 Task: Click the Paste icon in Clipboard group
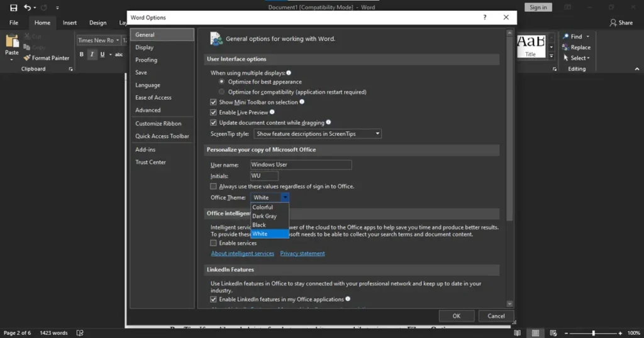click(11, 41)
